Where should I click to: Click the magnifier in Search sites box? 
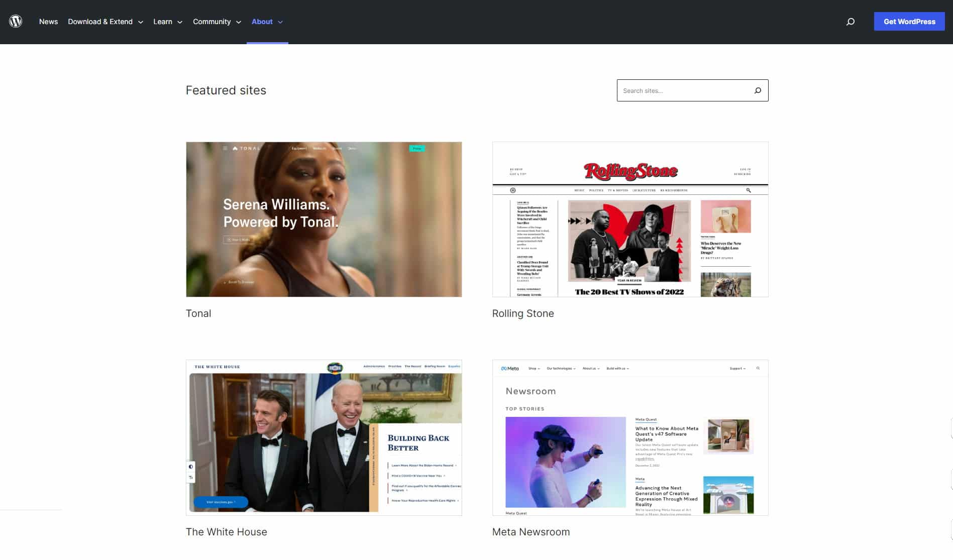click(758, 90)
